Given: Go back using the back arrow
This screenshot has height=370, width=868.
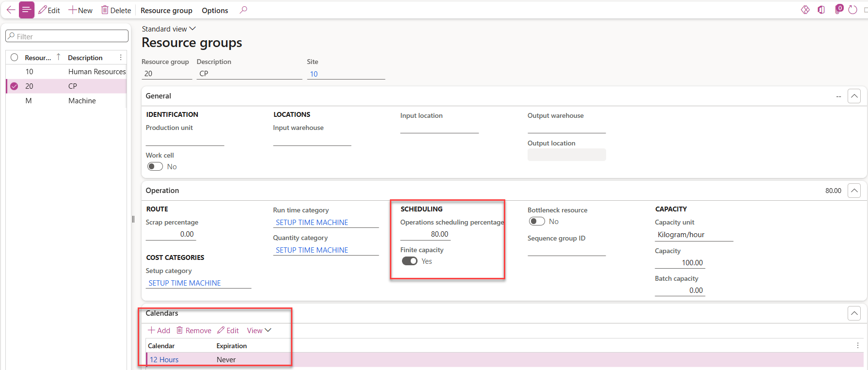Looking at the screenshot, I should point(11,10).
